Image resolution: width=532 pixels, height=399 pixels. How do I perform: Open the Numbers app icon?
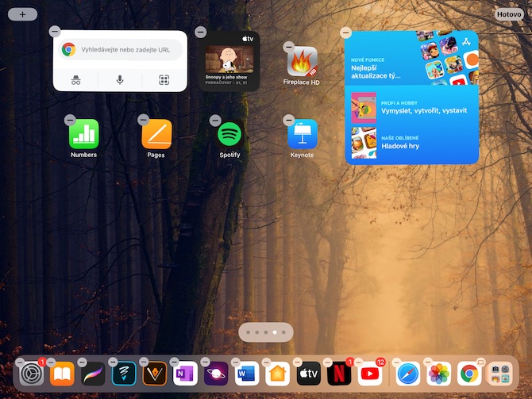tap(84, 134)
